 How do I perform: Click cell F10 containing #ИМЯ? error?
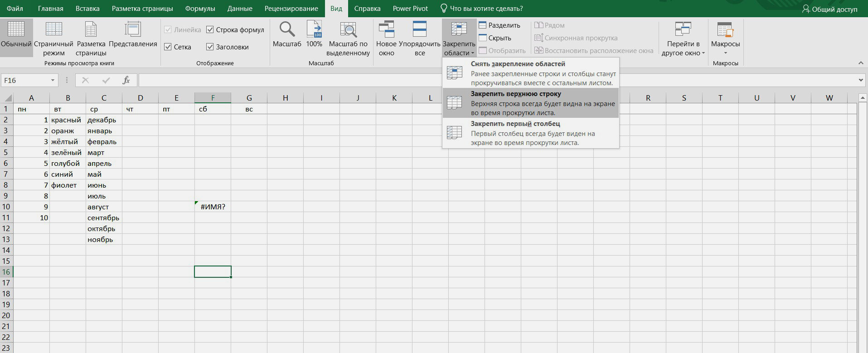tap(213, 207)
